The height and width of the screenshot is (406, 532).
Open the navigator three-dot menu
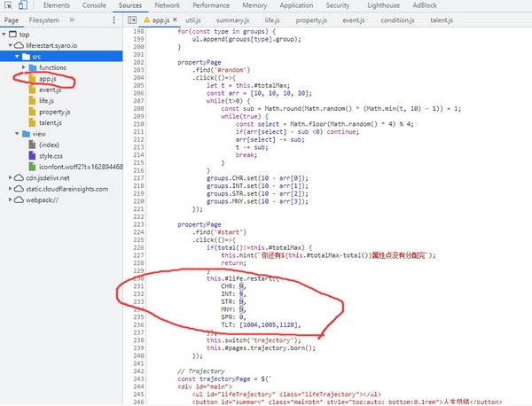114,20
